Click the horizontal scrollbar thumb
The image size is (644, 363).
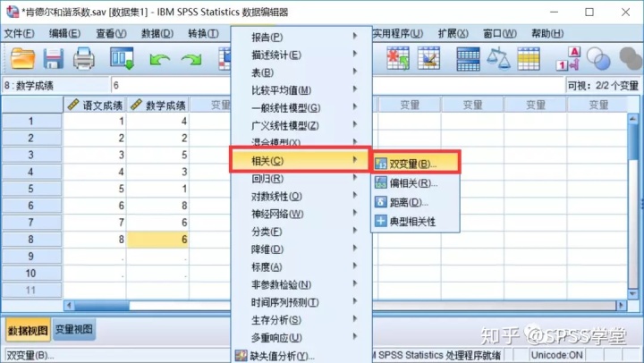point(101,305)
